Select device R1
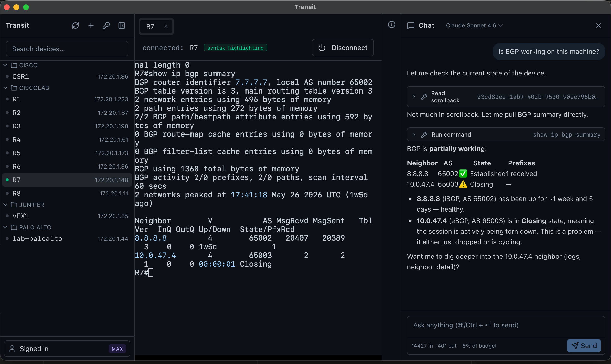611x364 pixels. (67, 99)
